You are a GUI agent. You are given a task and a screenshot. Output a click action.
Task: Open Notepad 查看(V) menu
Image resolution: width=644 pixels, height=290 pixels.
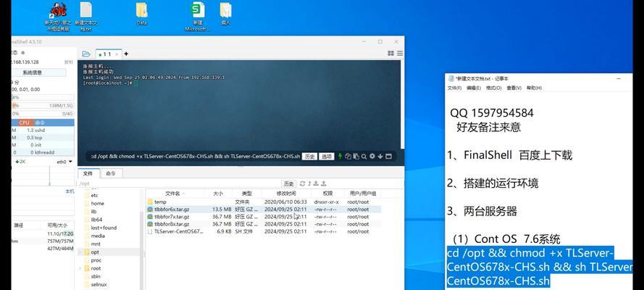(x=514, y=88)
